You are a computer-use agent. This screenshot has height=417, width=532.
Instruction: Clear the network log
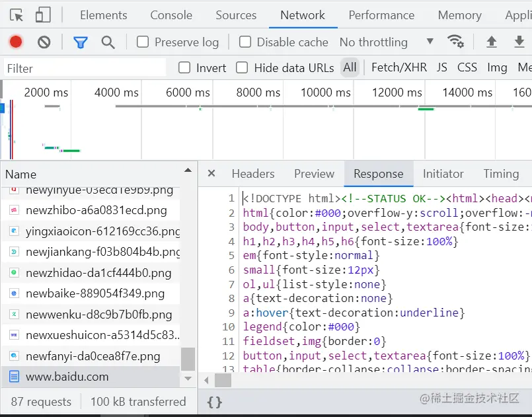coord(44,42)
